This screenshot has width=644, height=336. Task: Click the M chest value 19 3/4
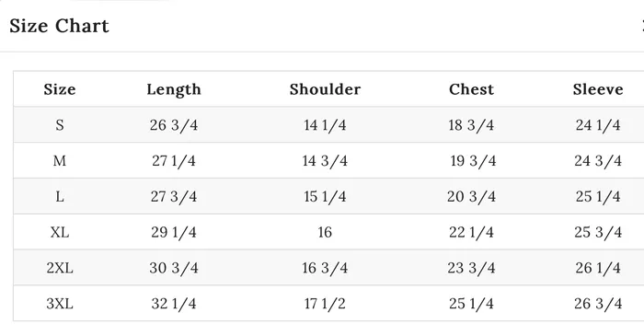[473, 160]
